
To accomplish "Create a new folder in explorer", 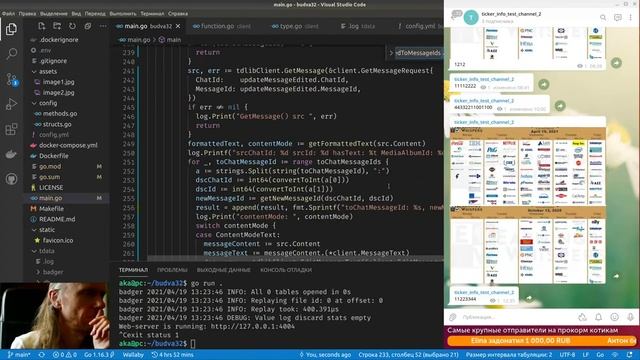I will pyautogui.click(x=57, y=26).
